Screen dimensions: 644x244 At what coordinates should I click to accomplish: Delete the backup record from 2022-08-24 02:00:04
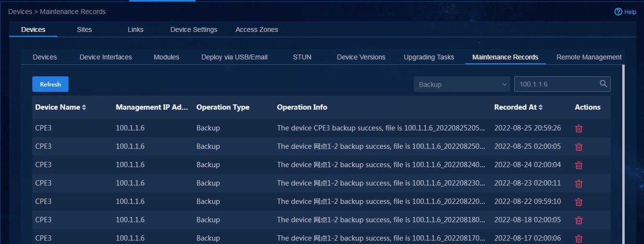click(579, 165)
